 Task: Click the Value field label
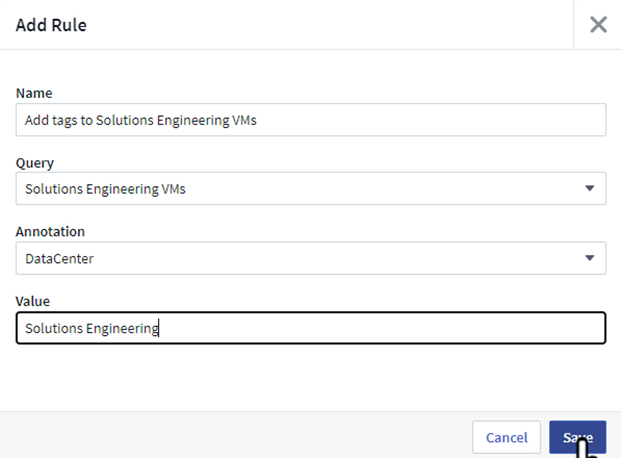[x=33, y=300]
